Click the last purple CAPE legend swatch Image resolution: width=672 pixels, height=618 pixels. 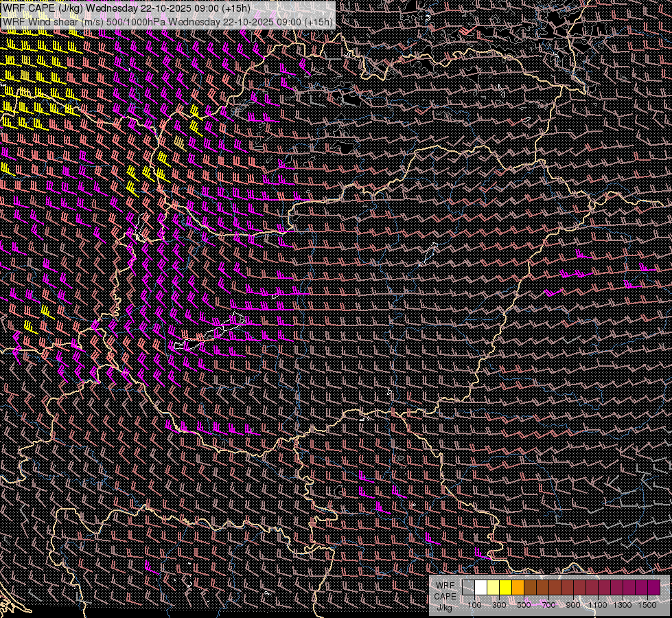coord(653,587)
